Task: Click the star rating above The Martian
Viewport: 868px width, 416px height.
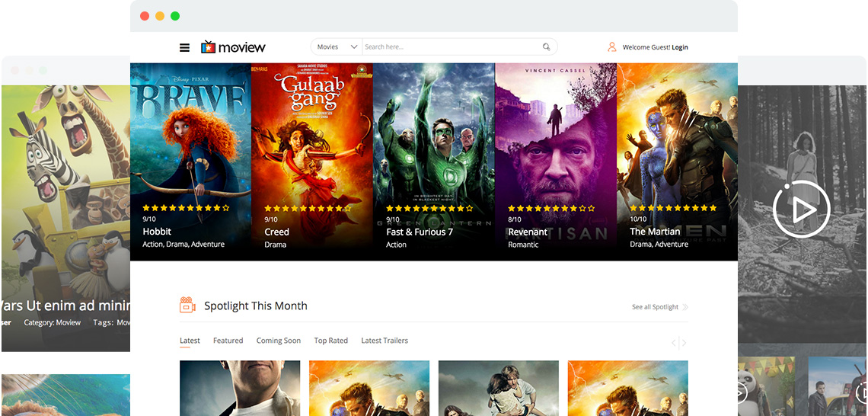Action: point(673,208)
